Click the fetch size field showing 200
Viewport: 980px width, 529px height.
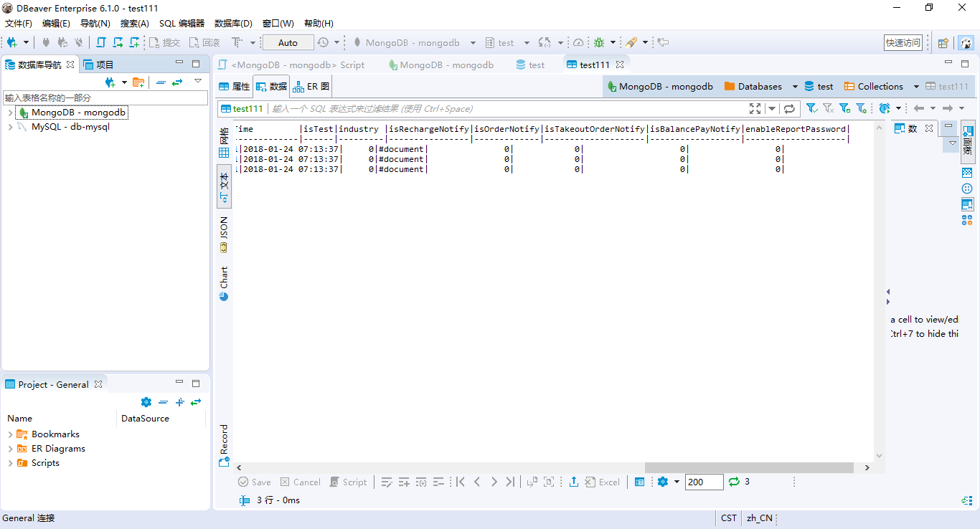pyautogui.click(x=704, y=482)
